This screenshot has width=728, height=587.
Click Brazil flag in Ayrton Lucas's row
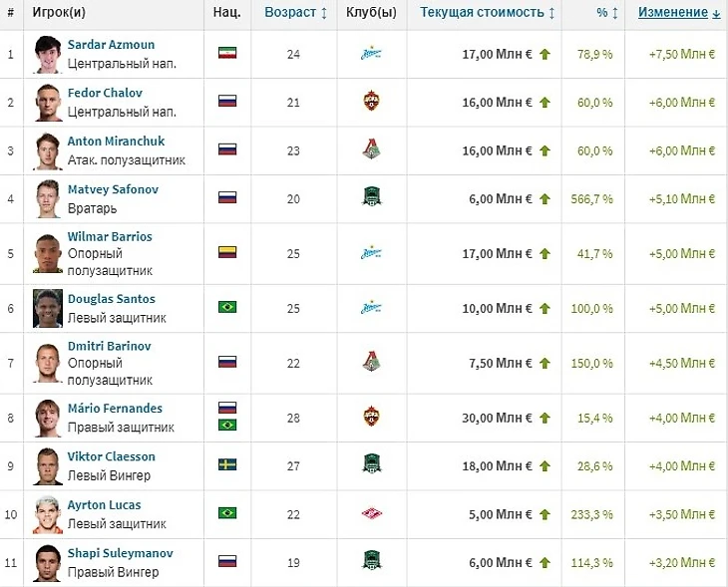[x=226, y=514]
